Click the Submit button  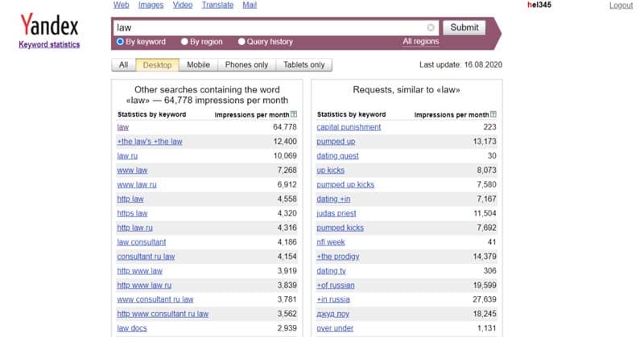tap(464, 27)
